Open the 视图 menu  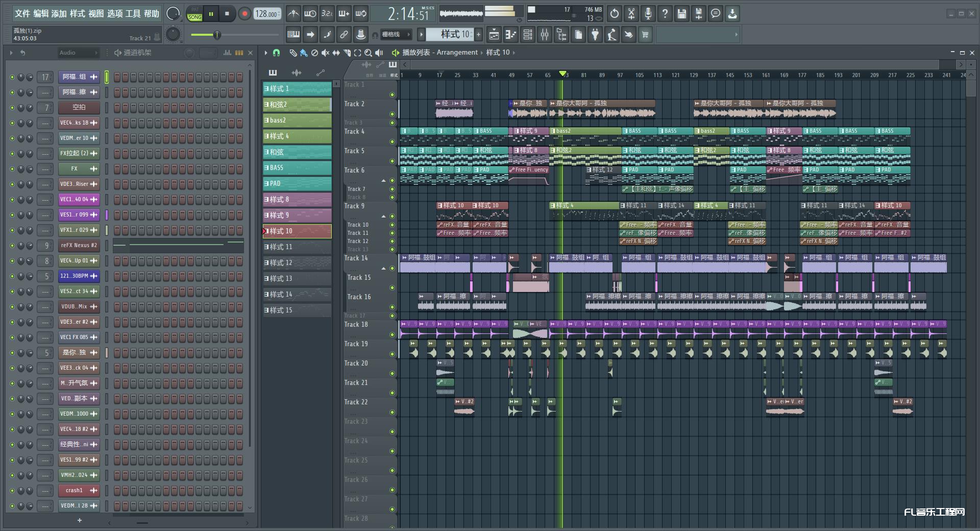coord(96,14)
